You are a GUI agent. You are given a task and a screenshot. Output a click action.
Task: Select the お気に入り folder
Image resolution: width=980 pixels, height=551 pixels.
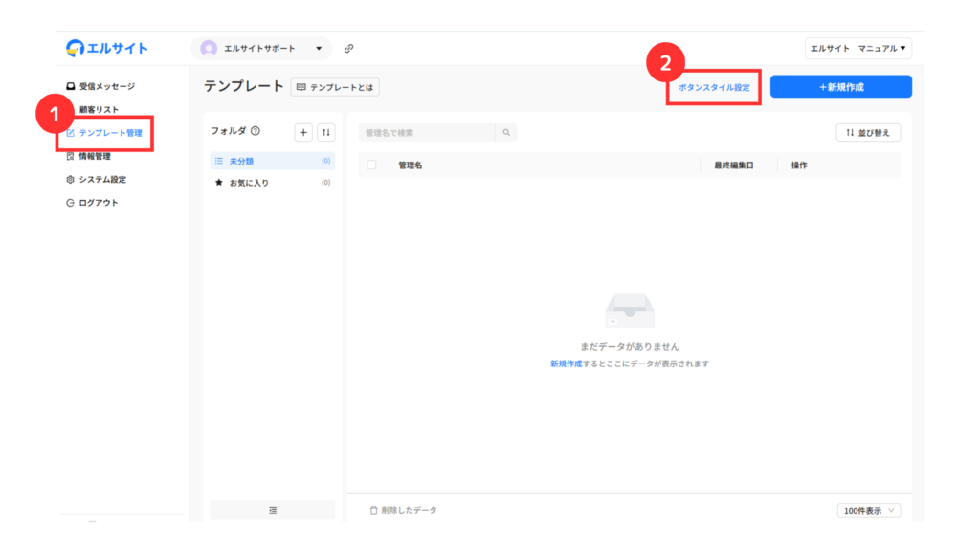click(249, 183)
